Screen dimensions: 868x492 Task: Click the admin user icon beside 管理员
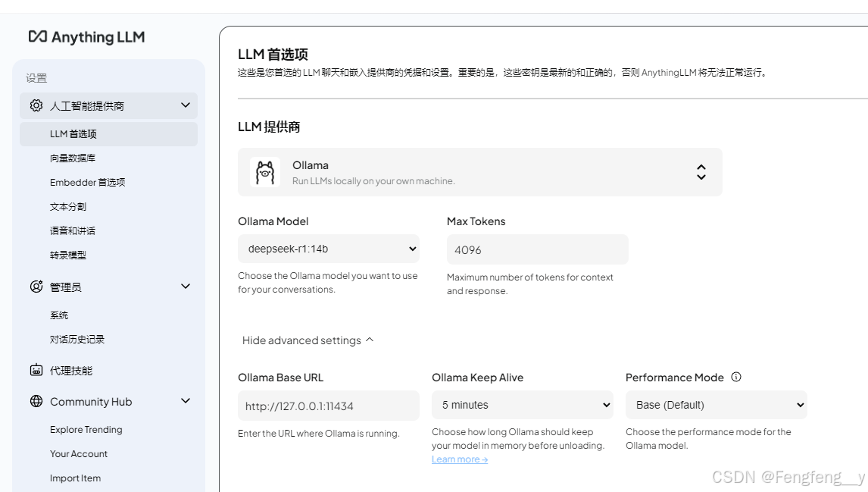(36, 287)
